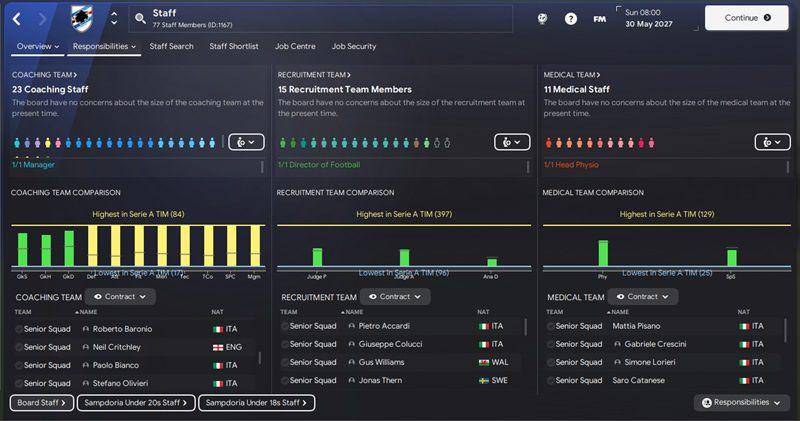800x421 pixels.
Task: Open recruitment team staff role dropdown
Action: (512, 142)
